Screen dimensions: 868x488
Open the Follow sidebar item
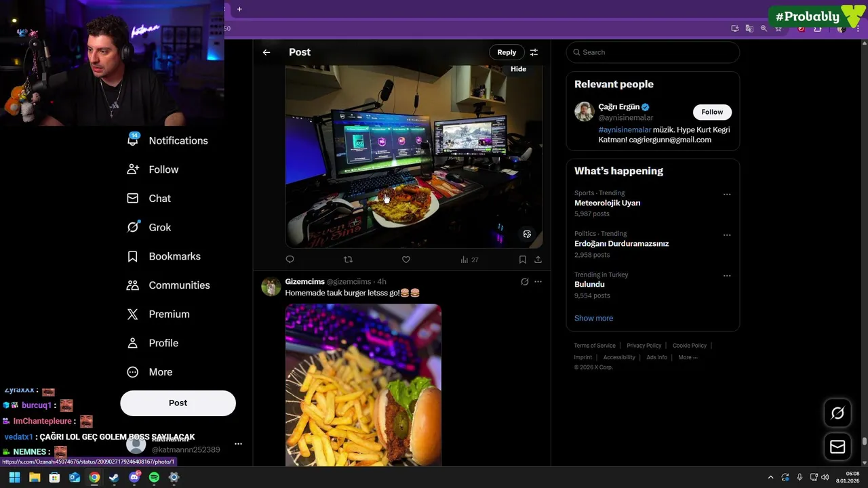[x=153, y=169]
